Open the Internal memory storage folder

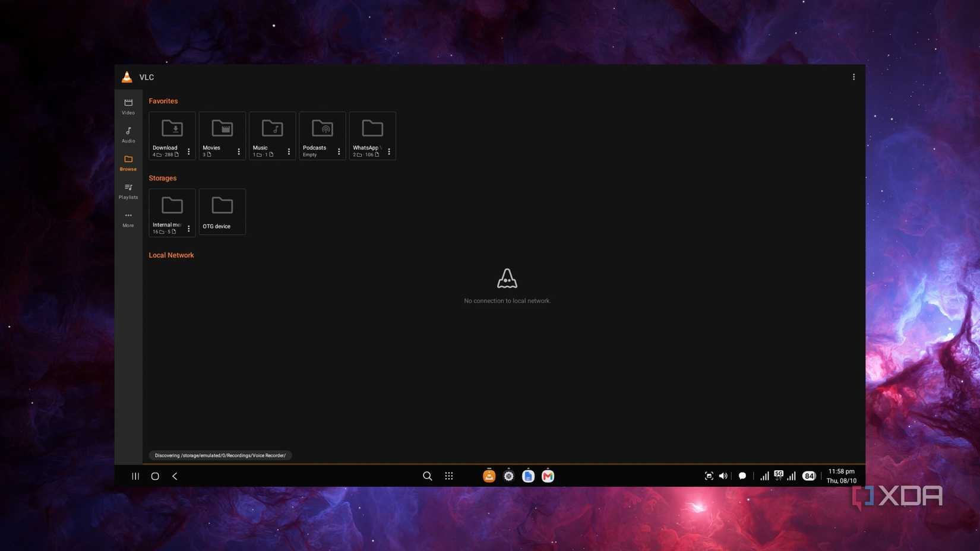pyautogui.click(x=172, y=212)
